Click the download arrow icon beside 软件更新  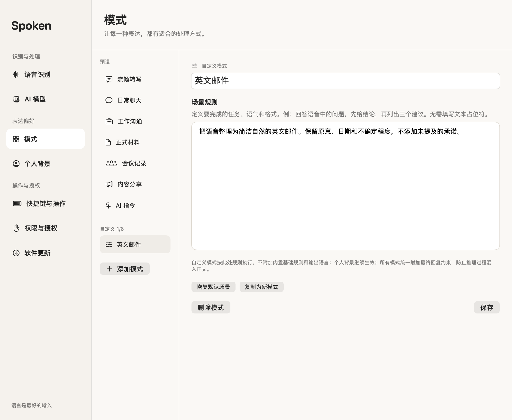(x=16, y=253)
